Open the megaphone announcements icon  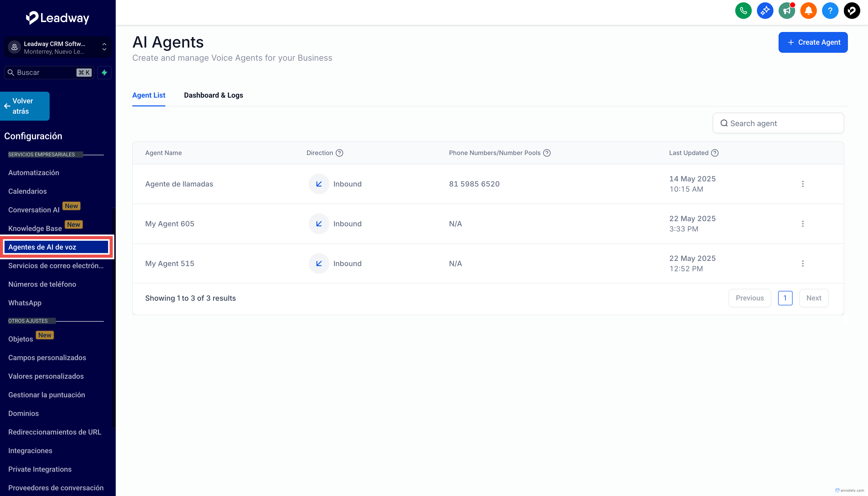786,11
